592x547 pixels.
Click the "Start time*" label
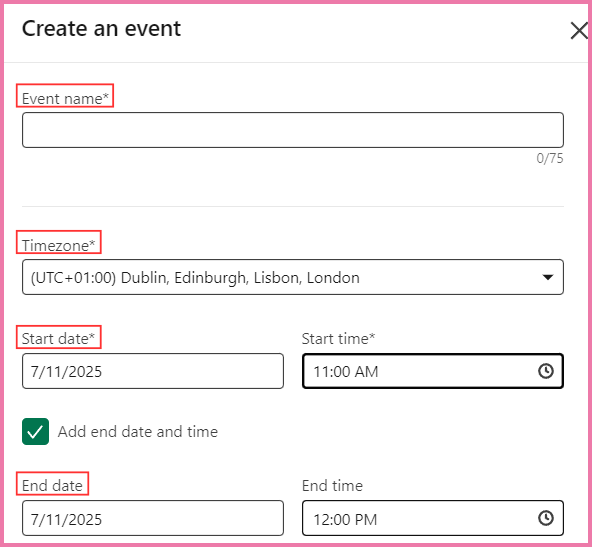click(x=338, y=339)
